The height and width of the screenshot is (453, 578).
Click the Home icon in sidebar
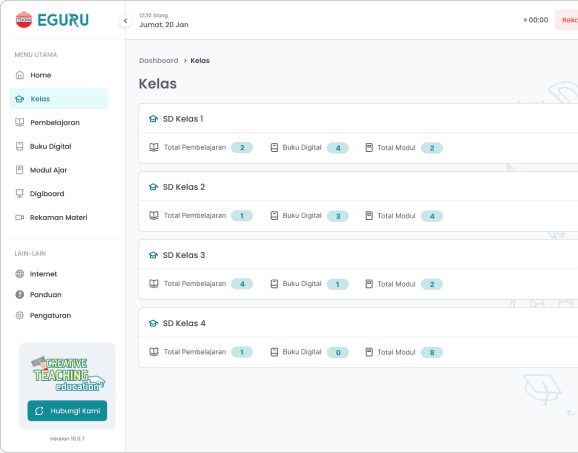pyautogui.click(x=20, y=75)
